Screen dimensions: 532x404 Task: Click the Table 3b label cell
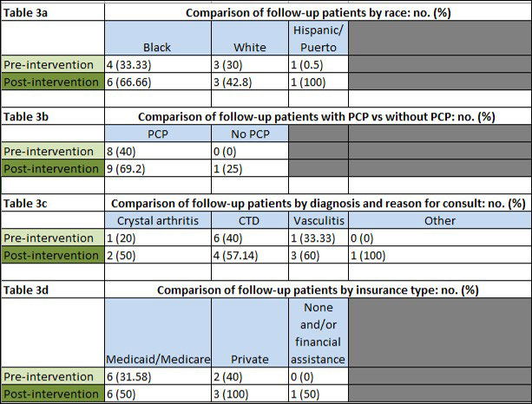[x=52, y=114]
